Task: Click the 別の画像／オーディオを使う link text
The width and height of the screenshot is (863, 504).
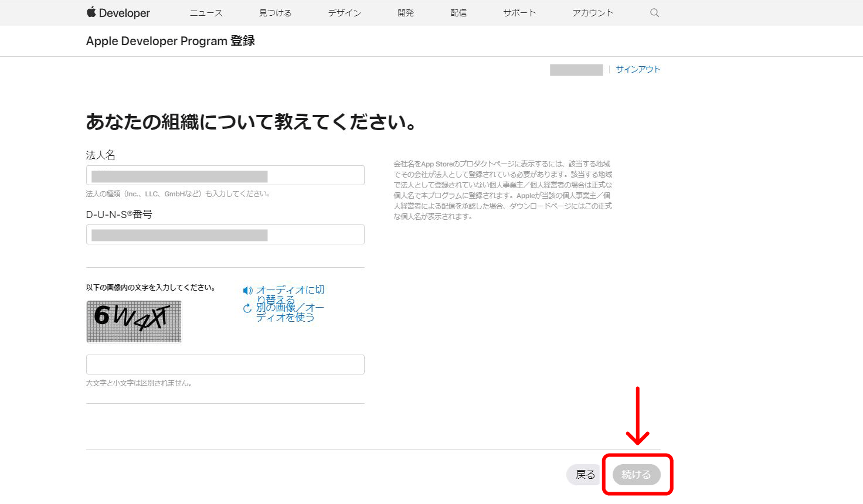Action: pos(290,312)
